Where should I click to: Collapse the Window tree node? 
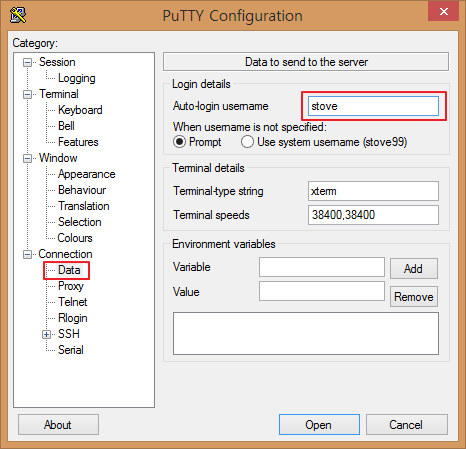tap(27, 158)
